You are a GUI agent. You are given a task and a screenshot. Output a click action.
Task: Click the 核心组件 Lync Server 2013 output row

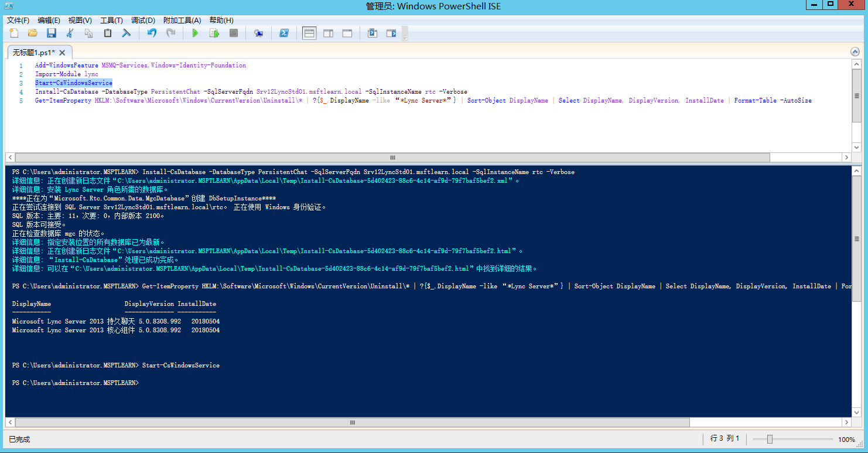116,331
